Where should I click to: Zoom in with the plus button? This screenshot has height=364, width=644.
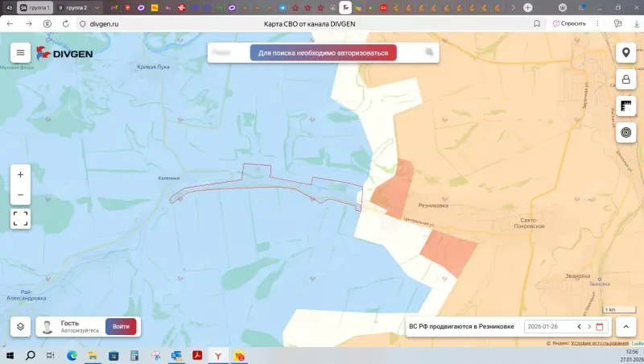click(20, 175)
